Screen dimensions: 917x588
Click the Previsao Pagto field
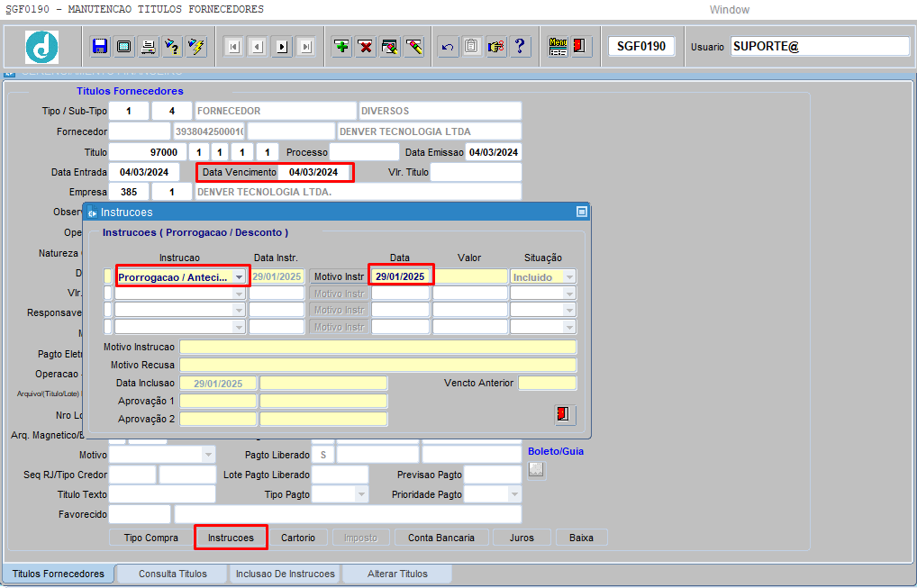(493, 475)
